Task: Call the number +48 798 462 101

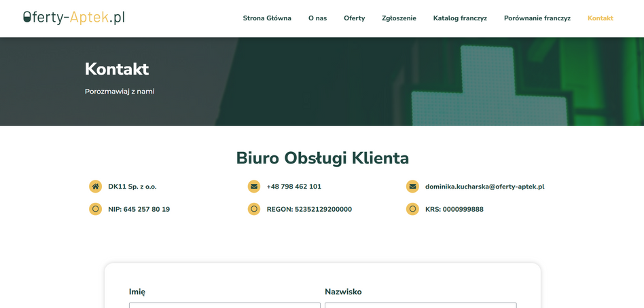Action: [x=293, y=187]
